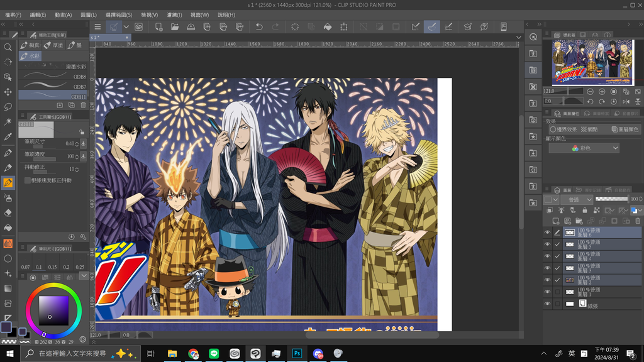
Task: Click the new layer folder icon
Action: pyautogui.click(x=579, y=221)
